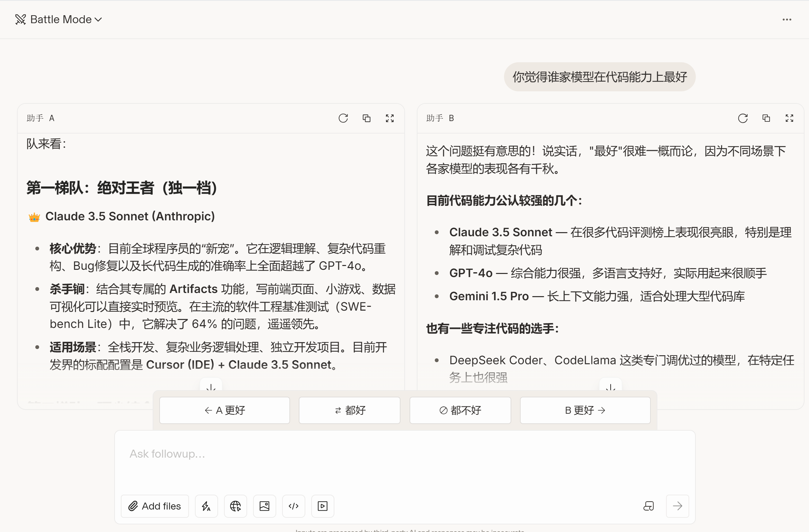This screenshot has width=809, height=532.
Task: Vote "B 更好"
Action: [x=585, y=410]
